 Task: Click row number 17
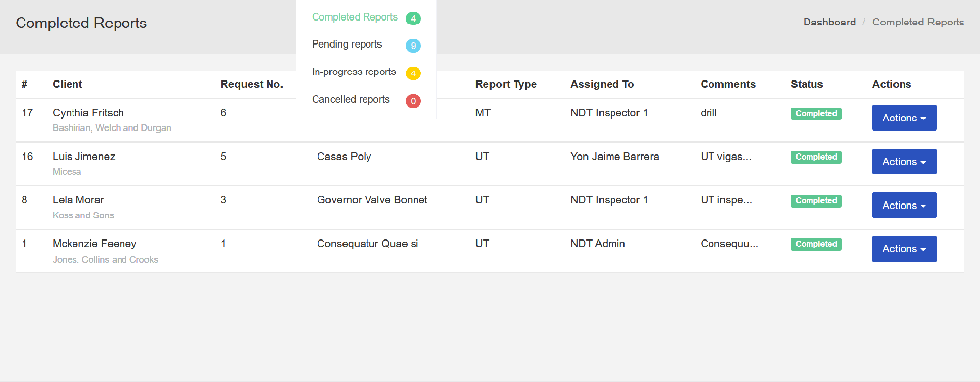point(26,113)
